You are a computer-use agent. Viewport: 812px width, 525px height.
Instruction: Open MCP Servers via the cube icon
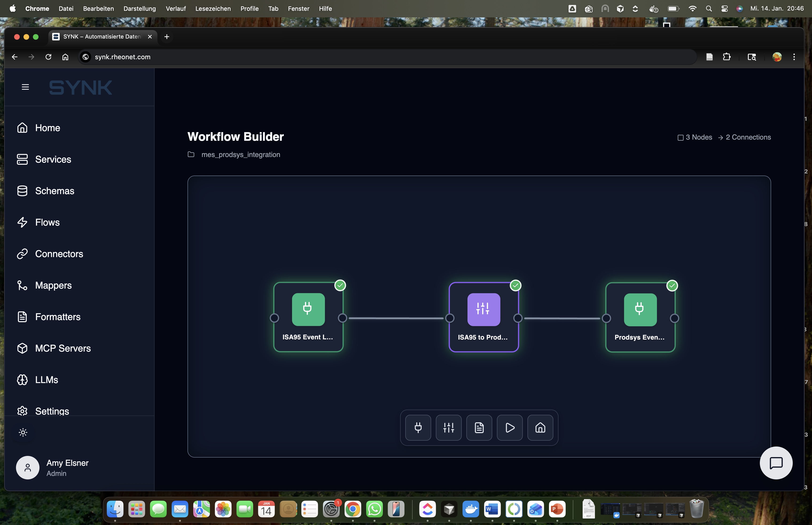point(23,348)
